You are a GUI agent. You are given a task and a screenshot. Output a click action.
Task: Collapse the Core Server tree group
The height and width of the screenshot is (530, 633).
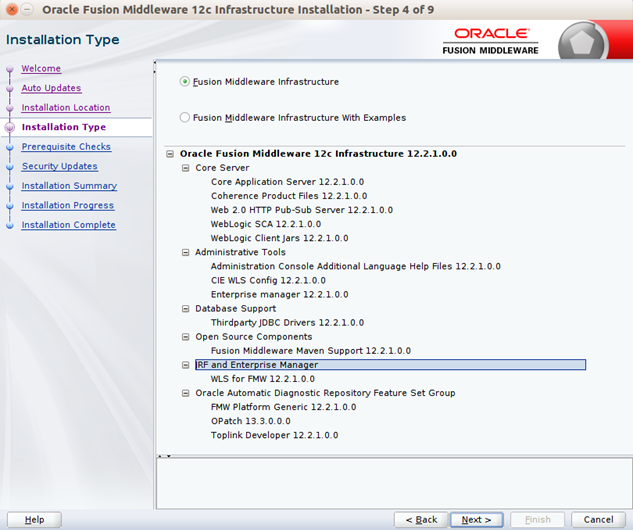coord(185,168)
